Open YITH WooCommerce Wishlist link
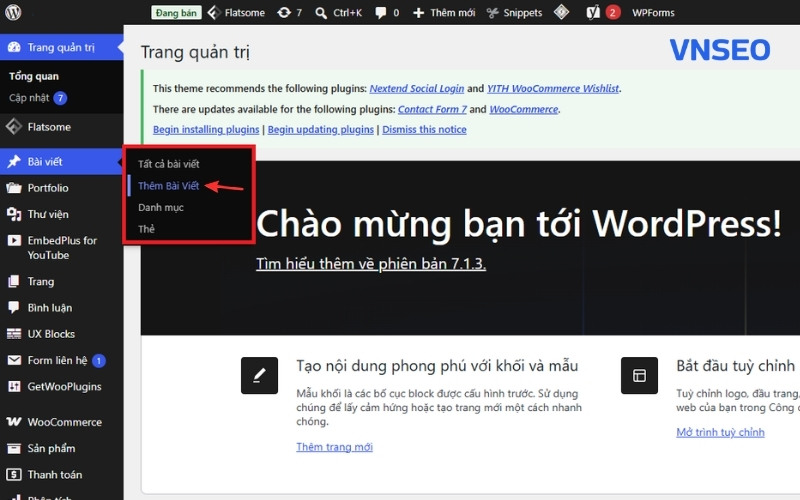Viewport: 800px width, 500px height. [553, 88]
